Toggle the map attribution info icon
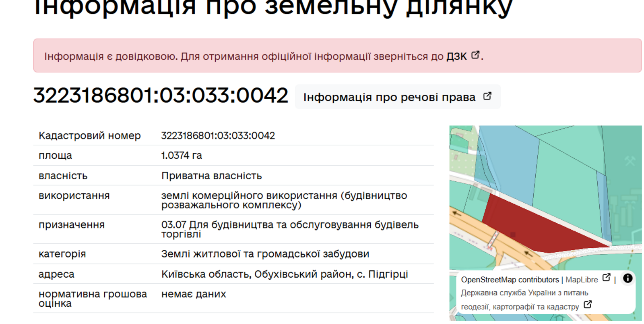 [x=627, y=278]
